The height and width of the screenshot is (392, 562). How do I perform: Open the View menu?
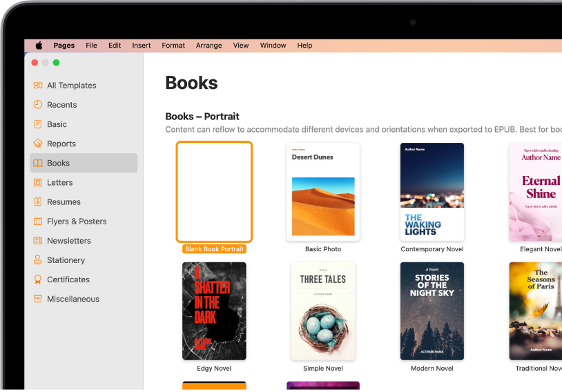pos(241,46)
